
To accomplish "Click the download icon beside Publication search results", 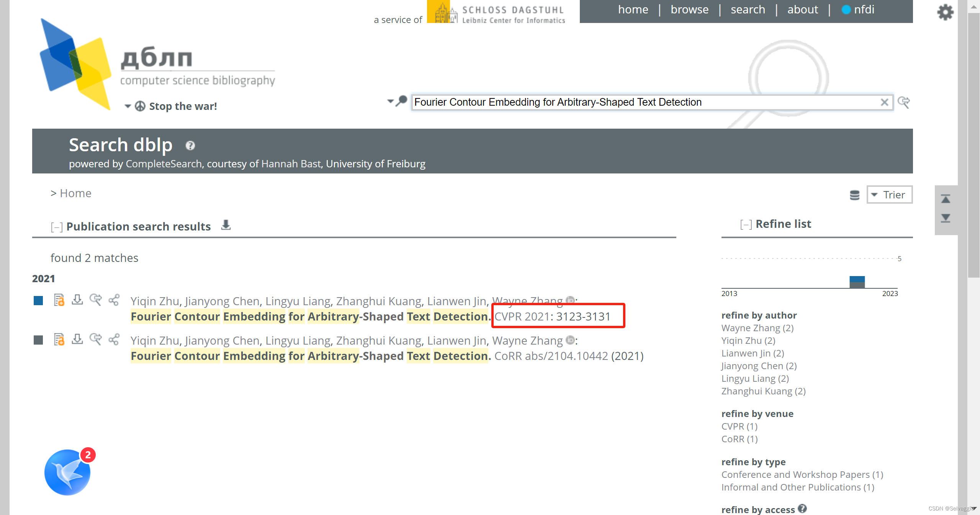I will (226, 225).
